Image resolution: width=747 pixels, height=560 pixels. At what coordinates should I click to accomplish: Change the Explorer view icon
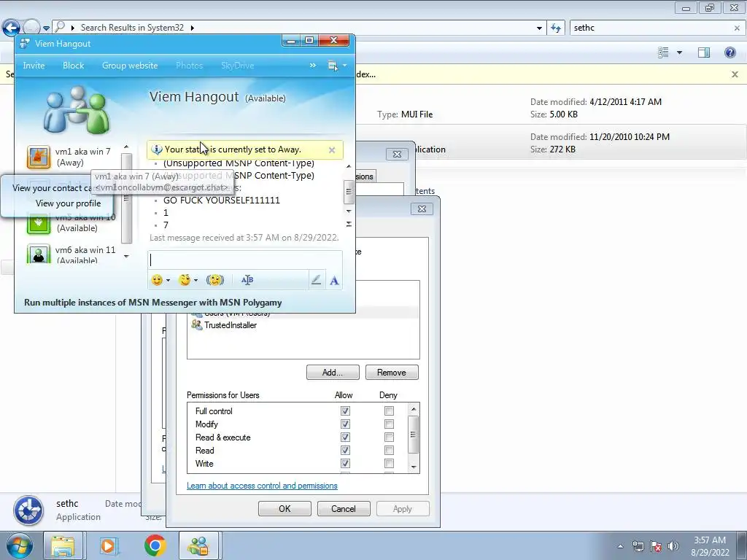(663, 52)
